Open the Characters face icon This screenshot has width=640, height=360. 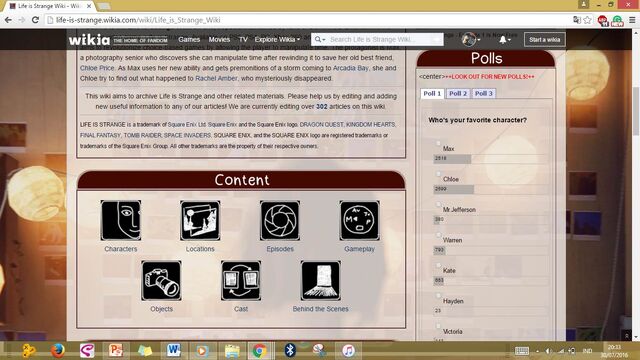[x=121, y=220]
